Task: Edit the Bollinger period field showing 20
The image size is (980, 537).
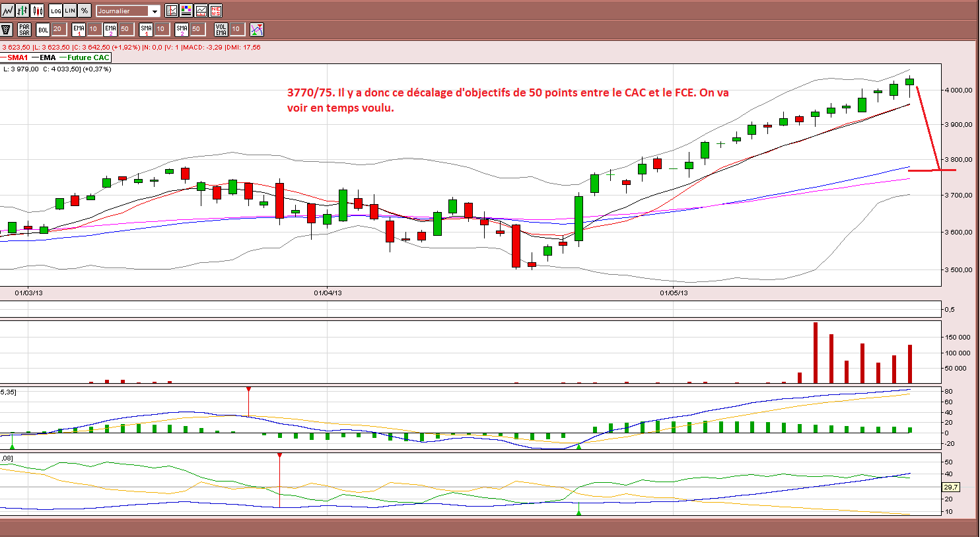Action: (x=58, y=29)
